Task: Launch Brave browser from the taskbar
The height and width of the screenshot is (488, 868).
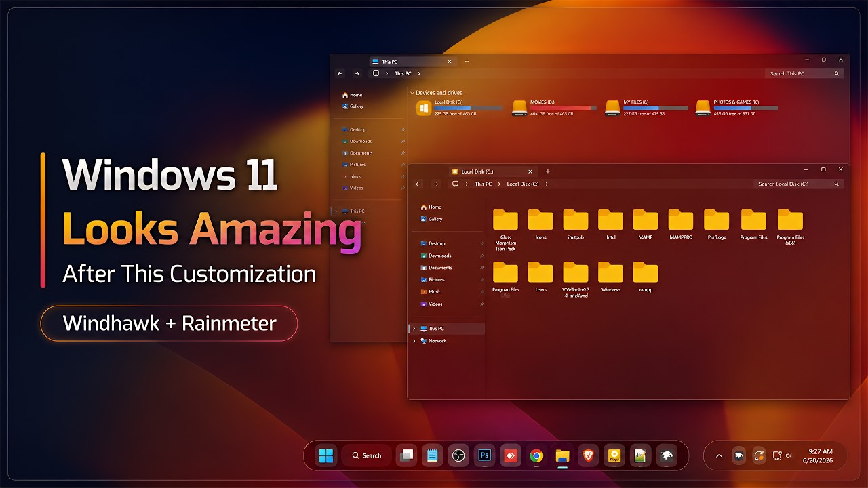Action: coord(588,455)
